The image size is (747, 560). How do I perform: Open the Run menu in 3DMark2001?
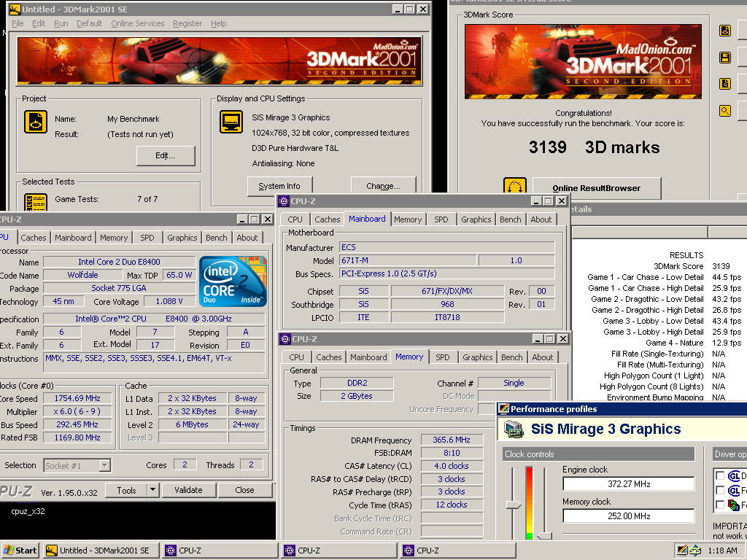pyautogui.click(x=61, y=23)
